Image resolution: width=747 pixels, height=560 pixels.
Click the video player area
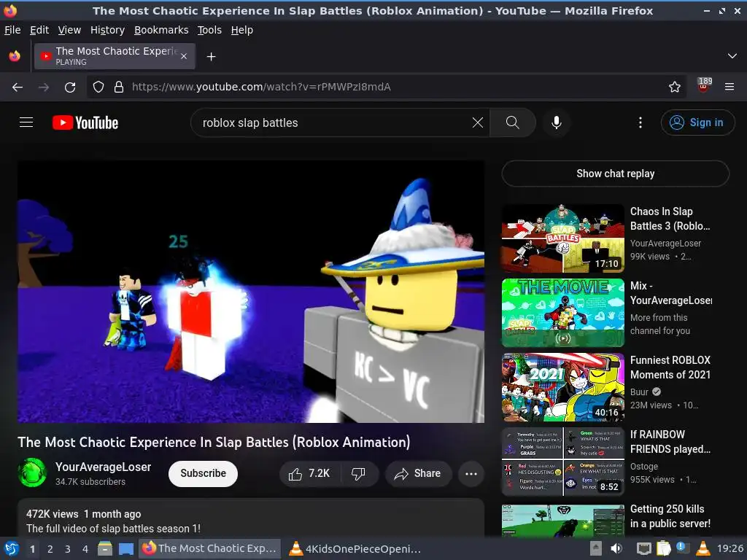(251, 292)
